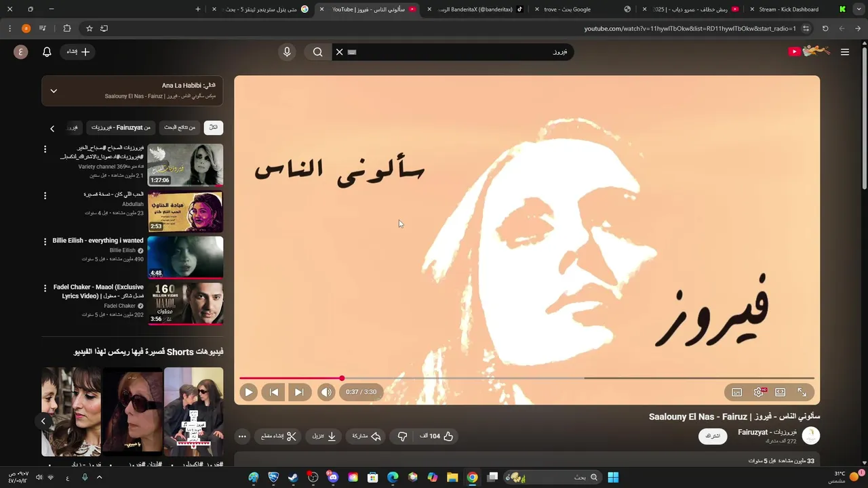Go to previous Shorts with arrow
This screenshot has height=488, width=868.
43,422
